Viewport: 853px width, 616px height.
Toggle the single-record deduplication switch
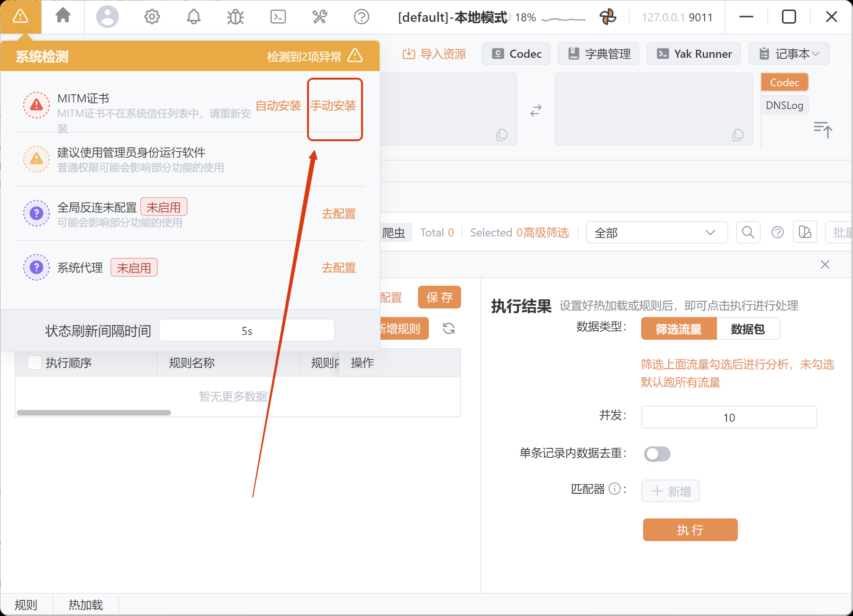click(657, 454)
